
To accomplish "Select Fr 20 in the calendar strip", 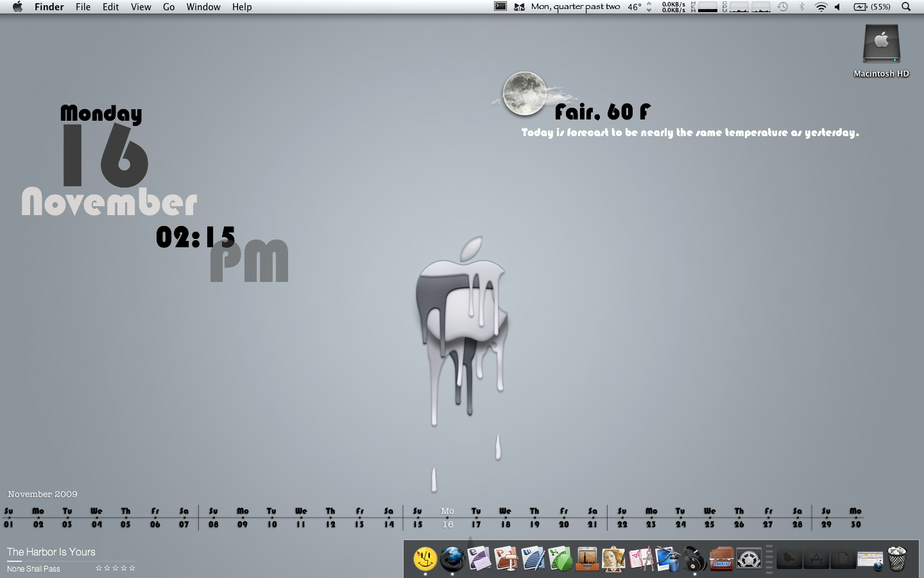I will coord(564,518).
